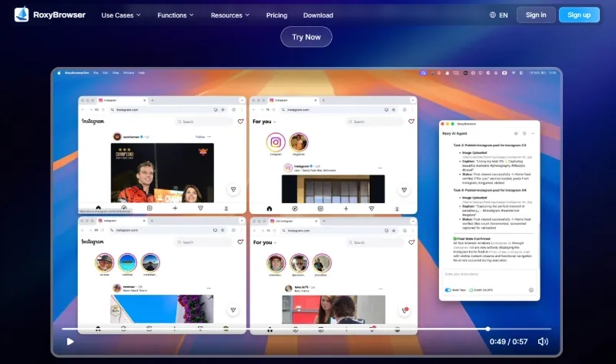This screenshot has height=364, width=616.
Task: Click the Sign in button
Action: (x=536, y=15)
